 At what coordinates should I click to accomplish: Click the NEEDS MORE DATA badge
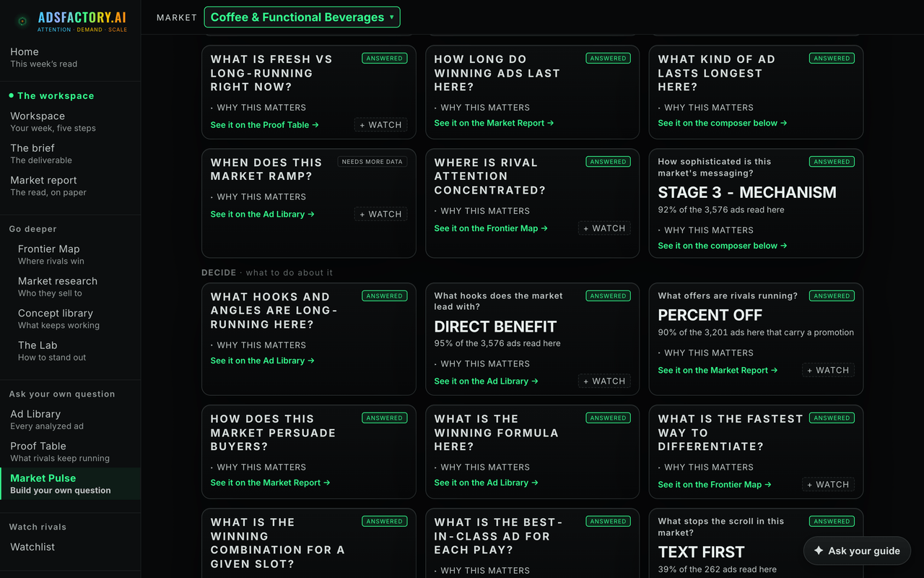click(372, 162)
